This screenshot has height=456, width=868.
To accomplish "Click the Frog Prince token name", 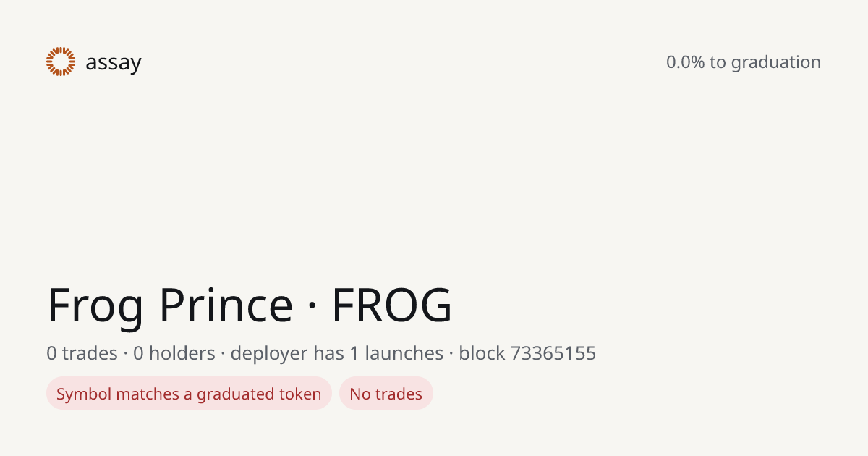I will point(170,305).
